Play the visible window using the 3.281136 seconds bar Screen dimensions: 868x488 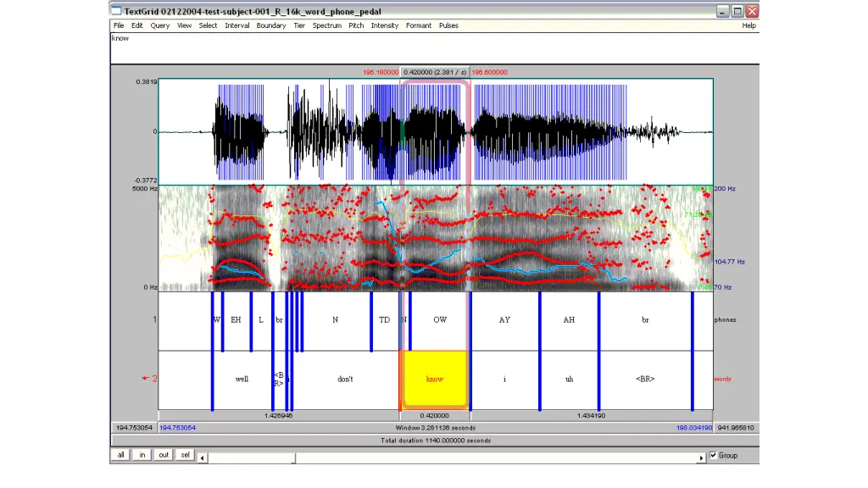click(x=437, y=428)
